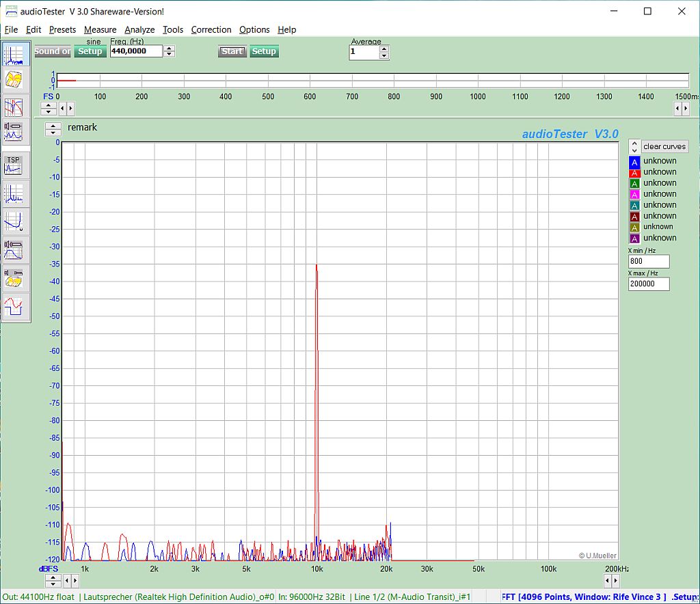Step the spinner beside remark
Image resolution: width=700 pixels, height=604 pixels.
tap(53, 129)
